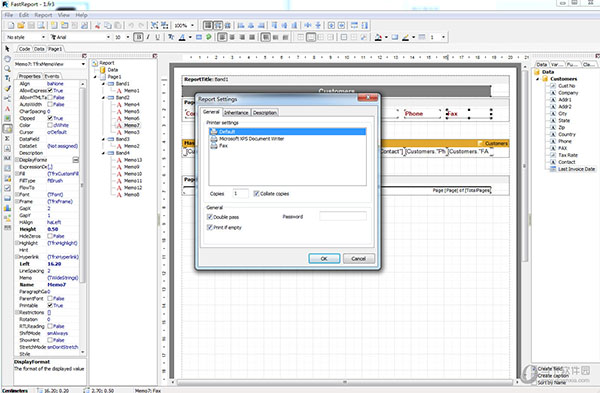Open the File menu
The image size is (600, 393).
(x=8, y=15)
